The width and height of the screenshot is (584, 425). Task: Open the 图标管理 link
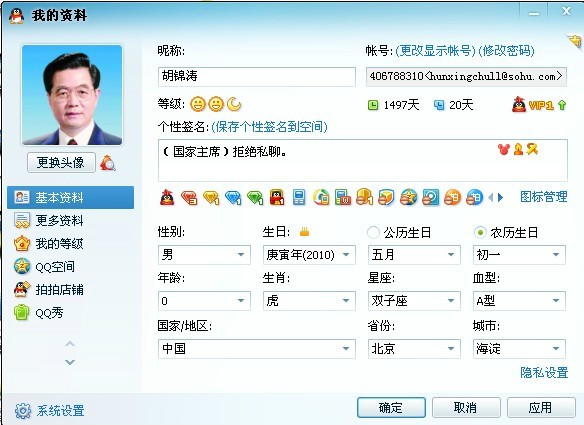click(544, 197)
